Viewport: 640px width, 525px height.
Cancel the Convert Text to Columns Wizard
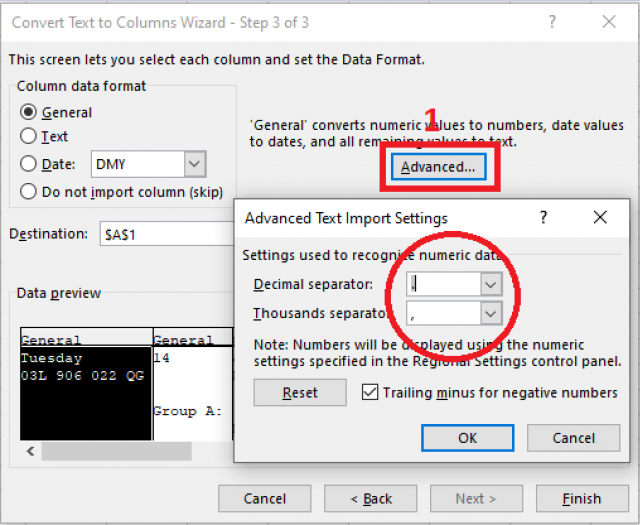tap(264, 498)
